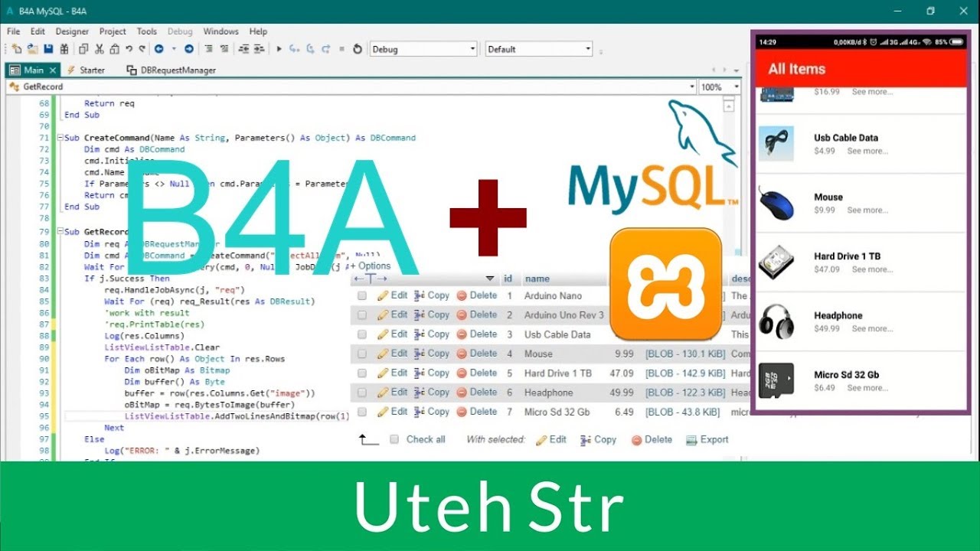This screenshot has height=551, width=980.
Task: Click the Copy link for the Mouse row
Action: click(x=439, y=354)
